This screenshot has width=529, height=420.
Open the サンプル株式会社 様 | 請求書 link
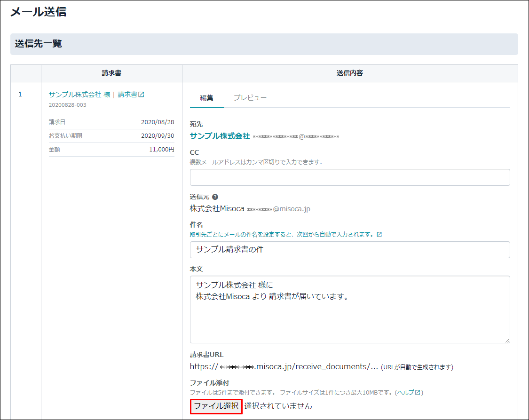click(93, 95)
